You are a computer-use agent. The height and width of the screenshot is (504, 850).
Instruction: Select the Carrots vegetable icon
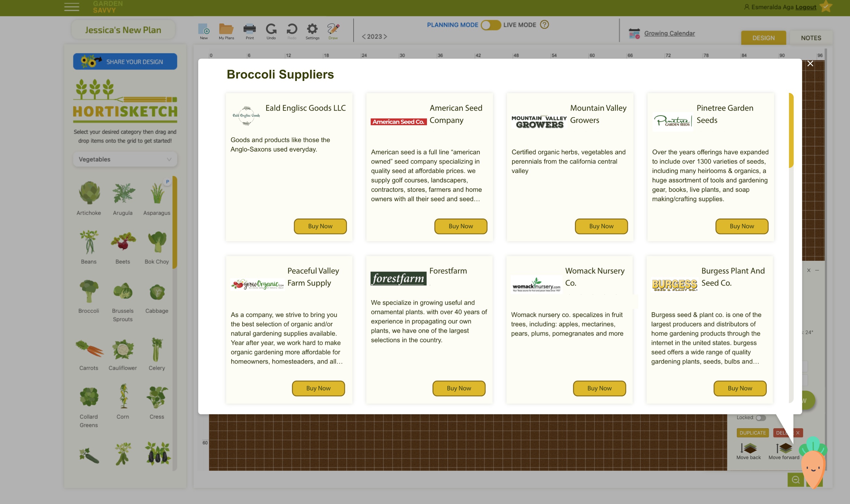pos(90,349)
